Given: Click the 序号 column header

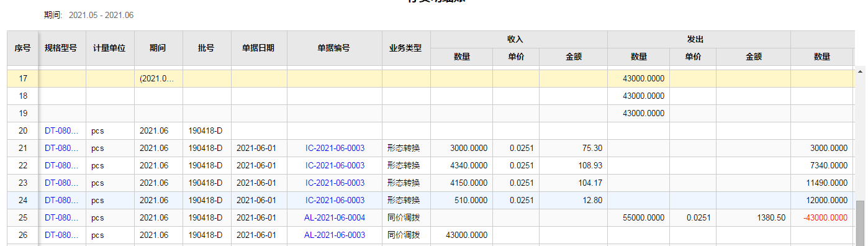Looking at the screenshot, I should (x=23, y=48).
